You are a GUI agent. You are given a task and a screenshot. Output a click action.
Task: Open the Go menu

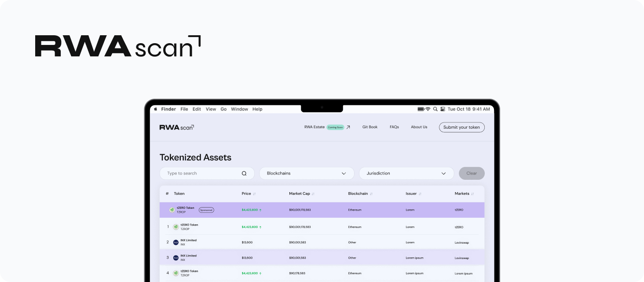coord(223,109)
